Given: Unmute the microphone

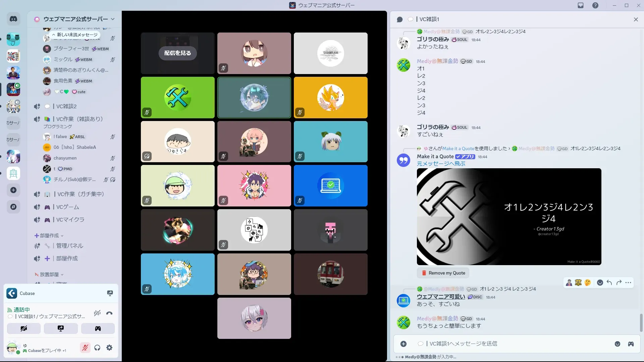Looking at the screenshot, I should 85,348.
